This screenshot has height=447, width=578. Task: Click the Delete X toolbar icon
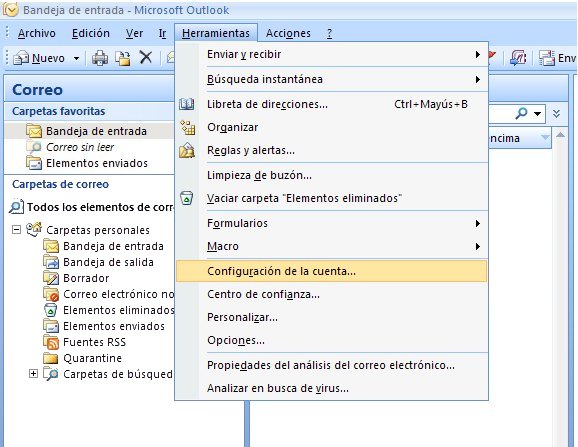[x=146, y=57]
